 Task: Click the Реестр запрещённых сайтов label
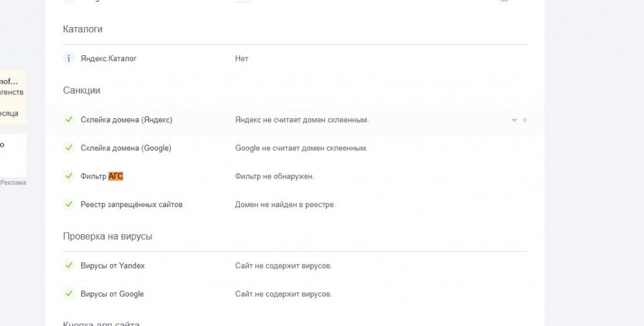(x=131, y=205)
